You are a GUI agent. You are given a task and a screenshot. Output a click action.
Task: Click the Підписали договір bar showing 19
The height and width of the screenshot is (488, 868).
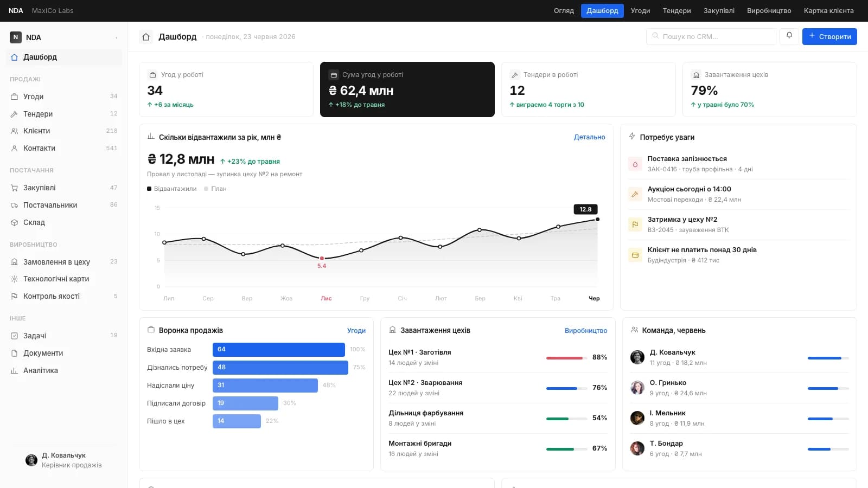coord(245,403)
